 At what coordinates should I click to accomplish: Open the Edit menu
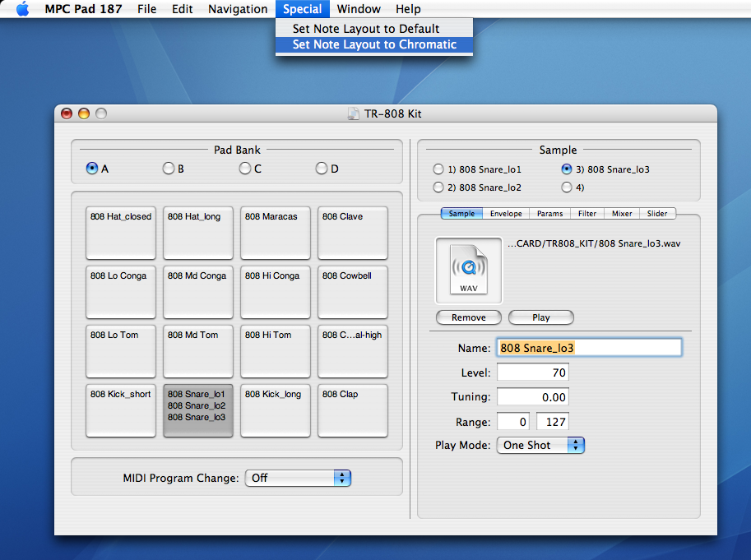coord(182,8)
